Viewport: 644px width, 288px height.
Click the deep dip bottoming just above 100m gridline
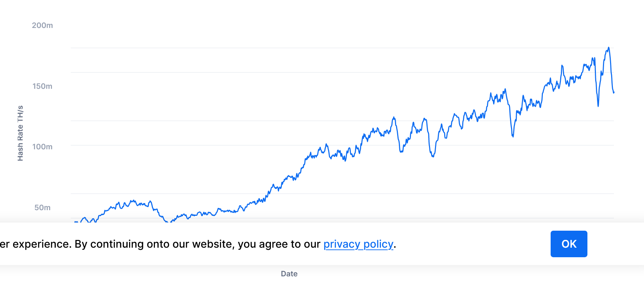(x=512, y=136)
